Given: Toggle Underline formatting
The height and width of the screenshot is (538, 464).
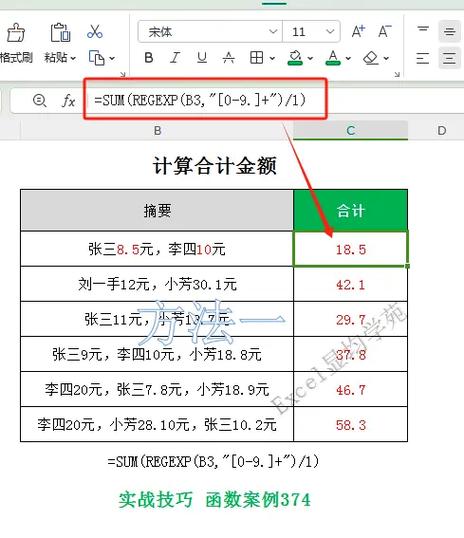Looking at the screenshot, I should pyautogui.click(x=202, y=58).
